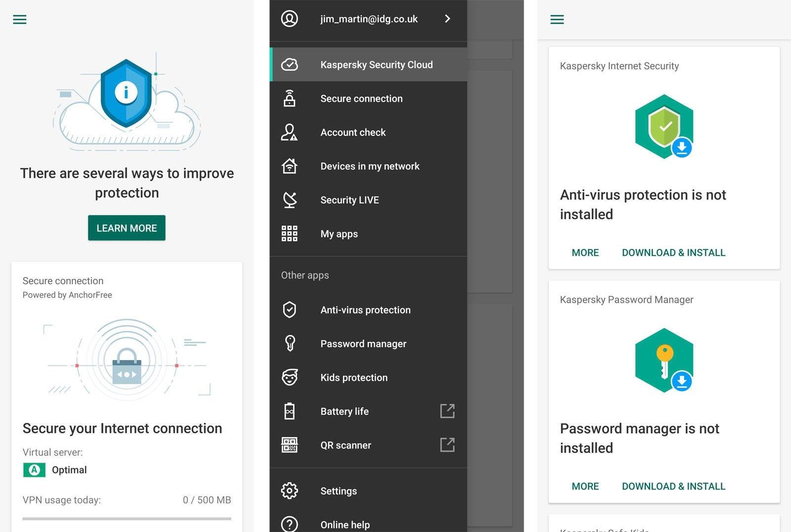Click the Anti-virus protection shield icon
The image size is (791, 532).
point(290,310)
